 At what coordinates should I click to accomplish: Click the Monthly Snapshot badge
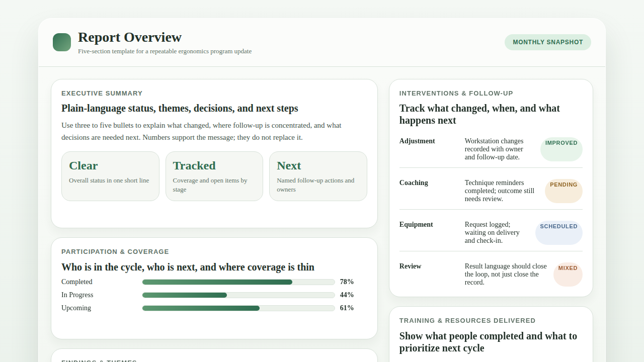click(548, 42)
